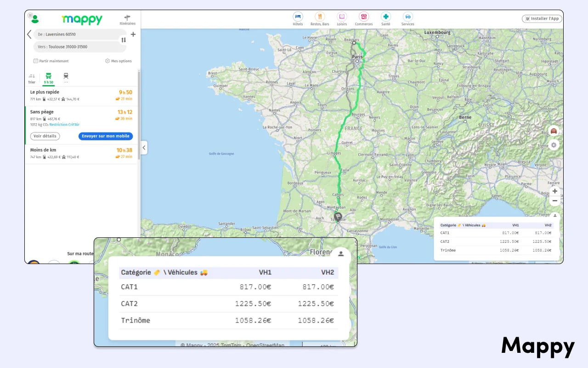The width and height of the screenshot is (588, 368).
Task: Click the route start marker near Beauvais
Action: [354, 43]
